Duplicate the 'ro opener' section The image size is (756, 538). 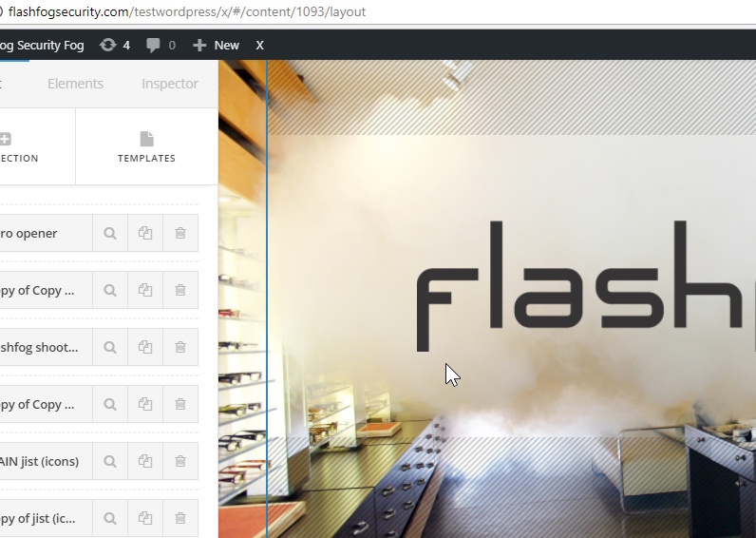(145, 234)
